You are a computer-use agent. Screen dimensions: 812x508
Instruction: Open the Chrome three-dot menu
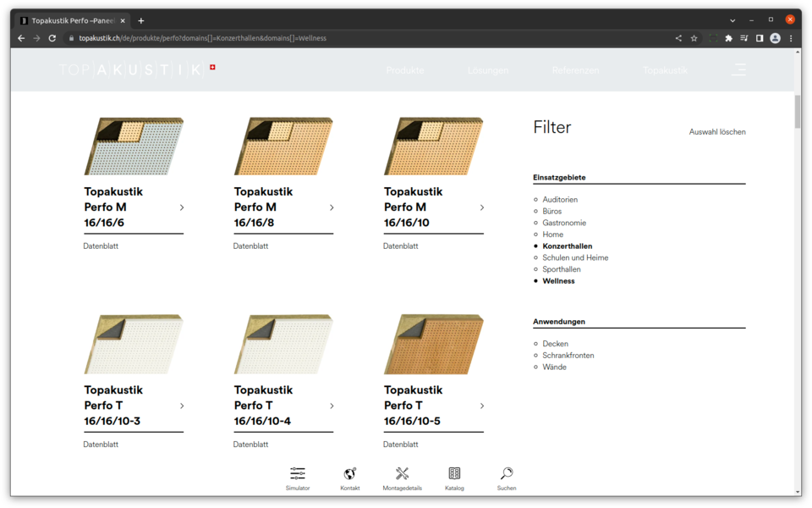point(791,38)
